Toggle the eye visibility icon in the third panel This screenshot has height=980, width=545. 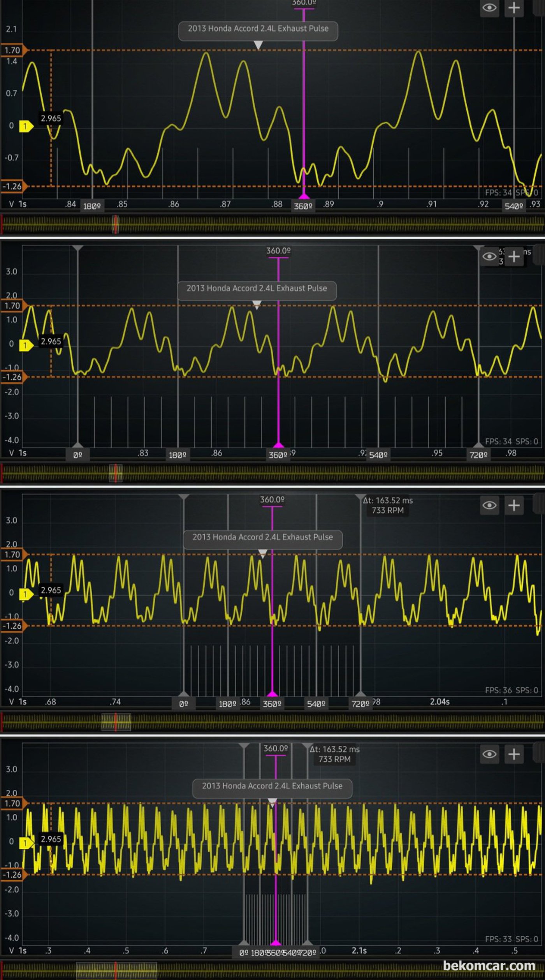tap(489, 505)
